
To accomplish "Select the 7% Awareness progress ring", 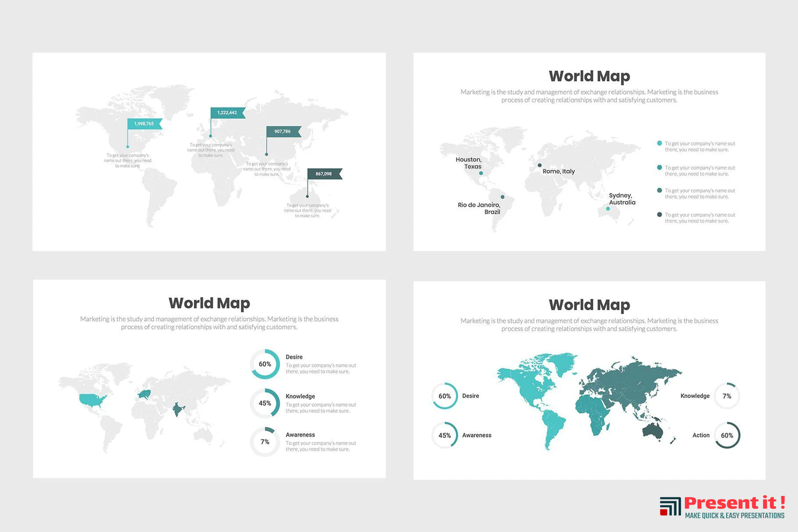I will (265, 442).
